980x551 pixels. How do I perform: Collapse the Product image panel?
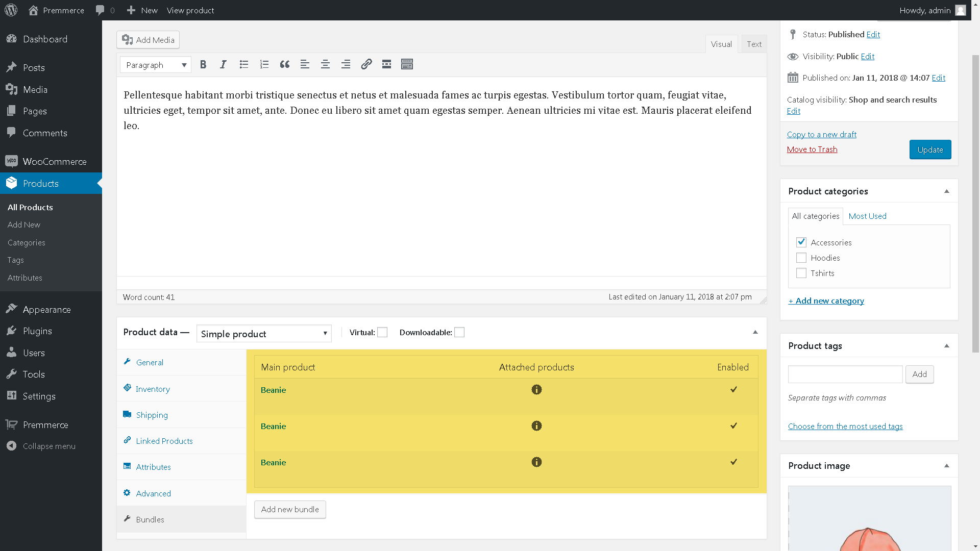(x=947, y=466)
